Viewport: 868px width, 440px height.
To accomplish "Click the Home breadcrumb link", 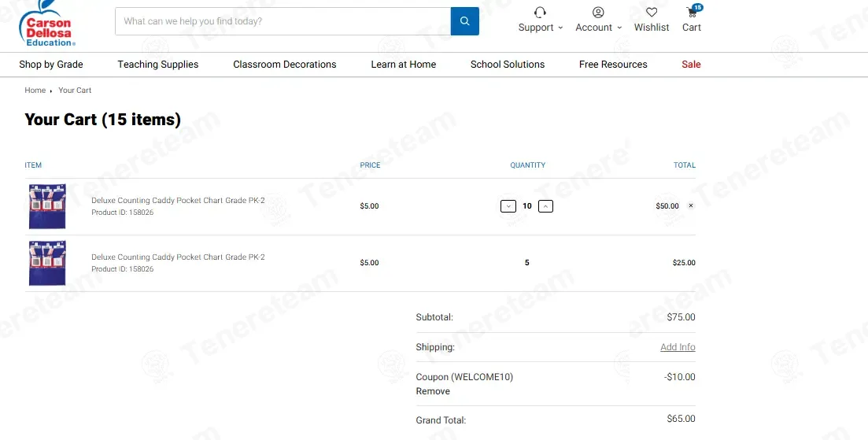I will pos(35,91).
